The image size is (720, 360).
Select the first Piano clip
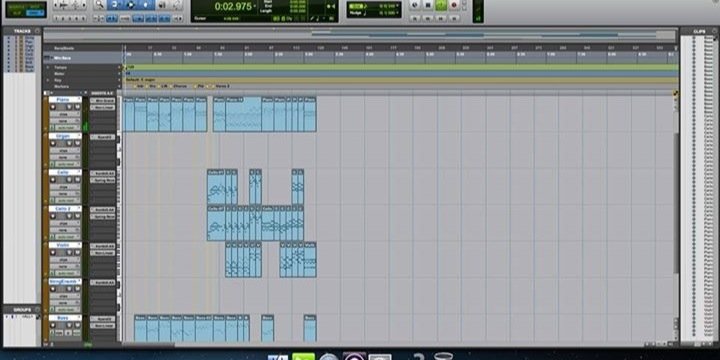coord(129,114)
